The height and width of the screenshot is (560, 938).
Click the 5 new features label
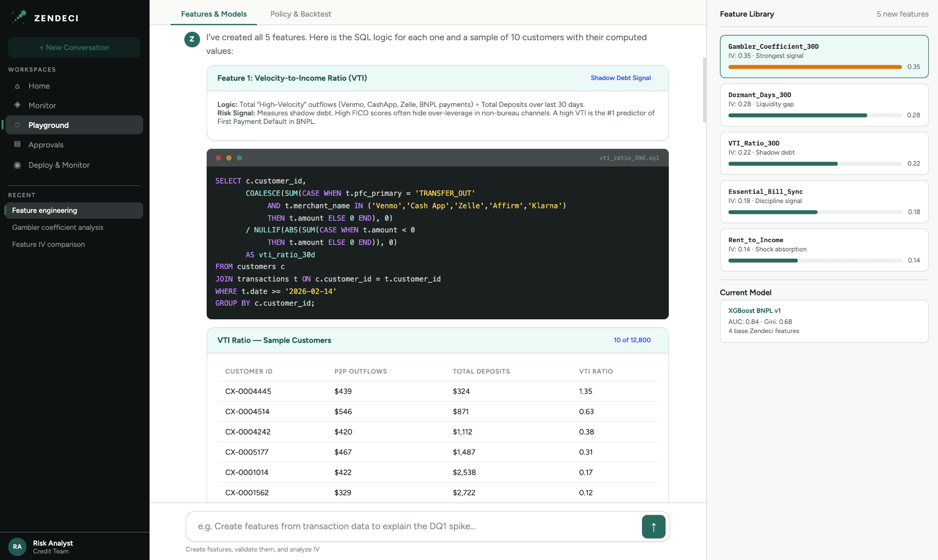coord(902,14)
